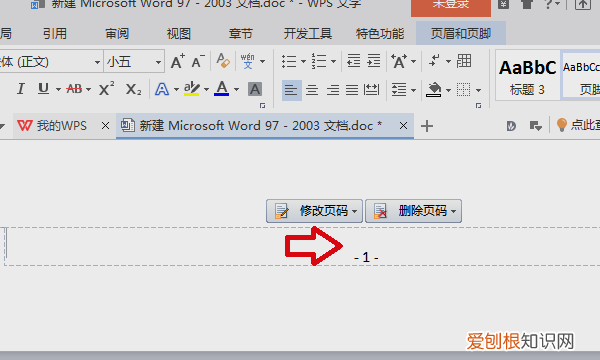Click 修改页码 button
Viewport: 600px width, 360px height.
(x=314, y=211)
